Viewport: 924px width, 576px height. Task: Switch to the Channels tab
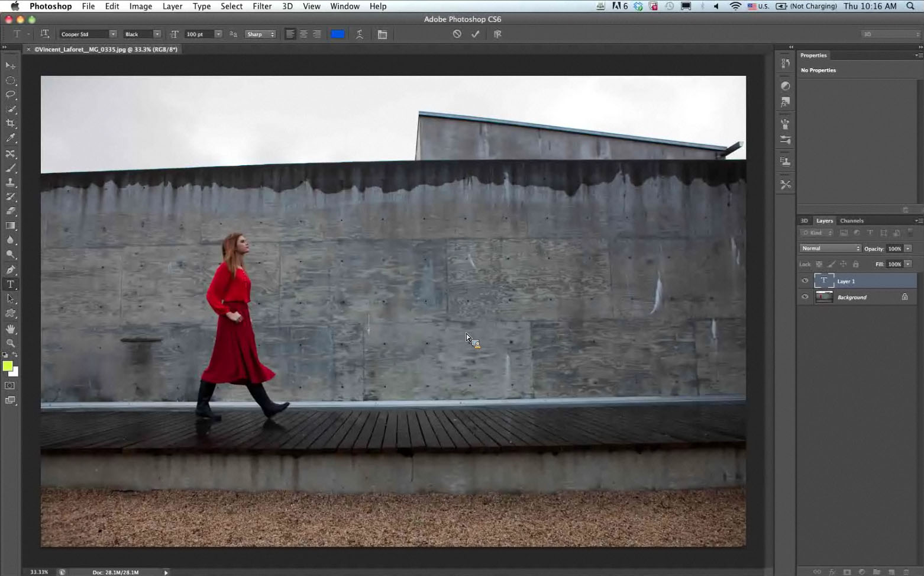(x=852, y=221)
